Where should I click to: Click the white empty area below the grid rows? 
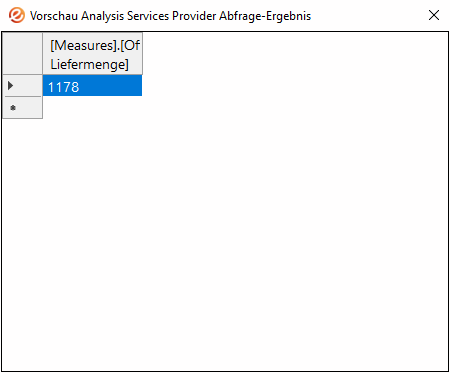tap(225, 245)
